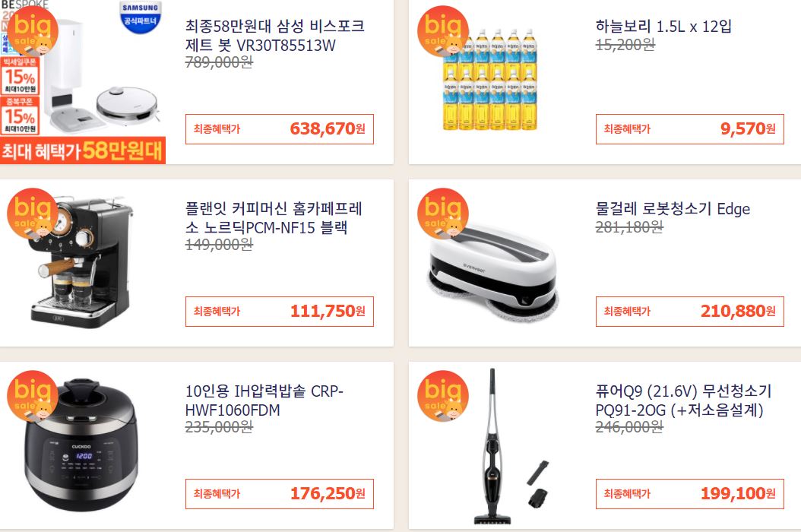Click the big sale badge on Samsung robot vacuum
The image size is (801, 532).
click(x=32, y=31)
